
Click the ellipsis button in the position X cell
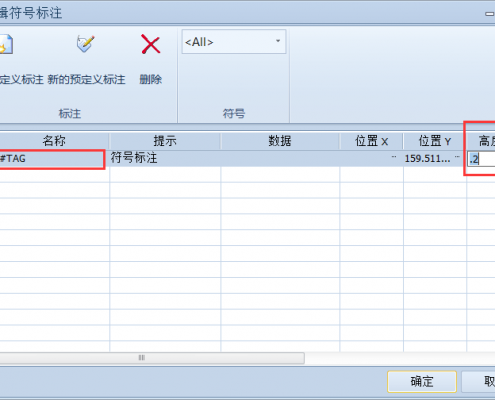pos(394,157)
